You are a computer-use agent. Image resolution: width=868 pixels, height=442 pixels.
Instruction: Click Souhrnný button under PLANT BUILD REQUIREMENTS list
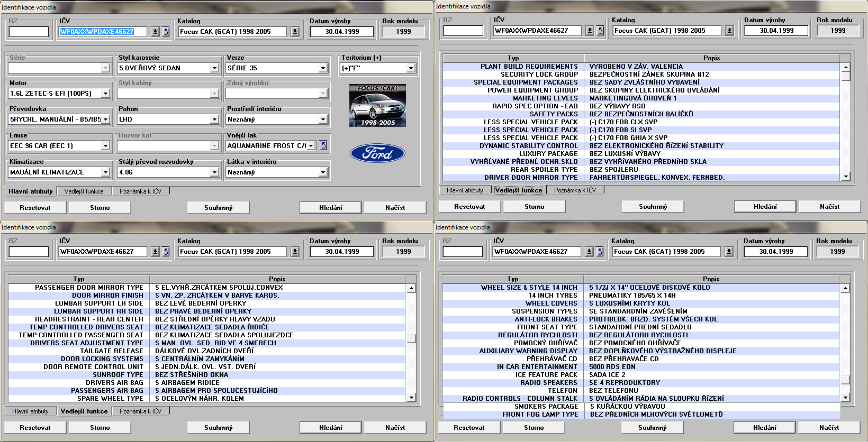653,207
